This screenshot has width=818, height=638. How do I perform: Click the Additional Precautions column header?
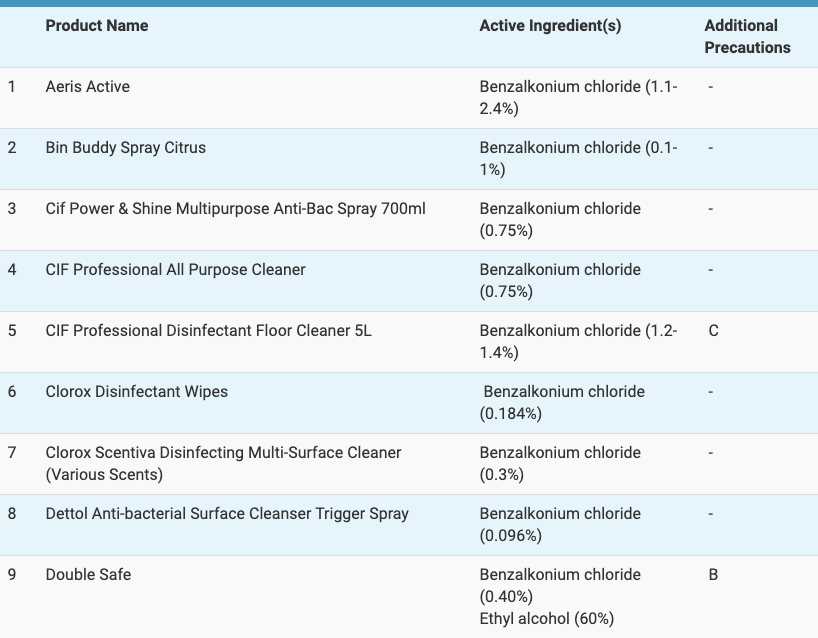coord(747,37)
